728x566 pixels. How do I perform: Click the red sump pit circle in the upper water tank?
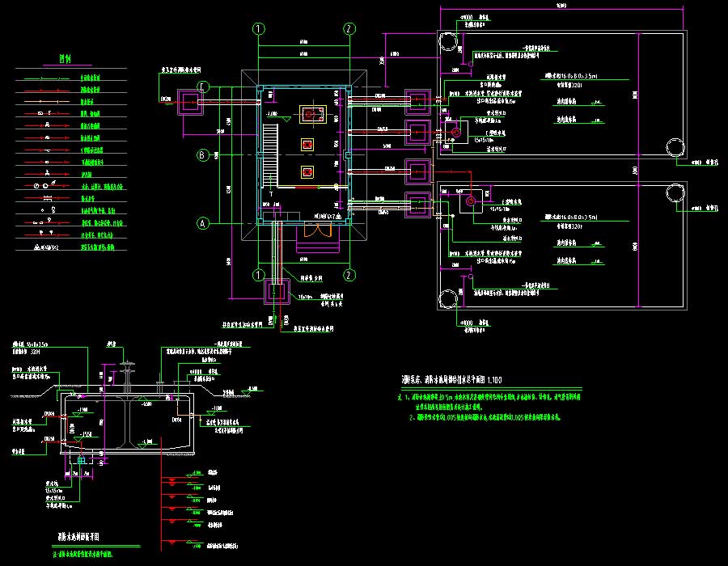point(455,133)
